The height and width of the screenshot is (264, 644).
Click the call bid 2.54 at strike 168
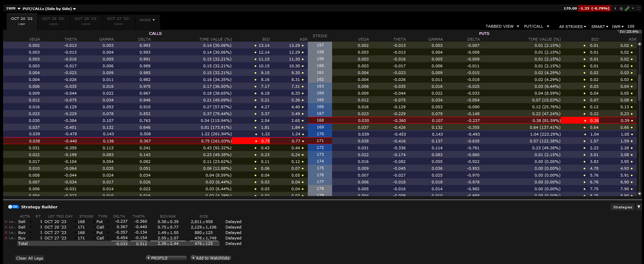click(265, 121)
